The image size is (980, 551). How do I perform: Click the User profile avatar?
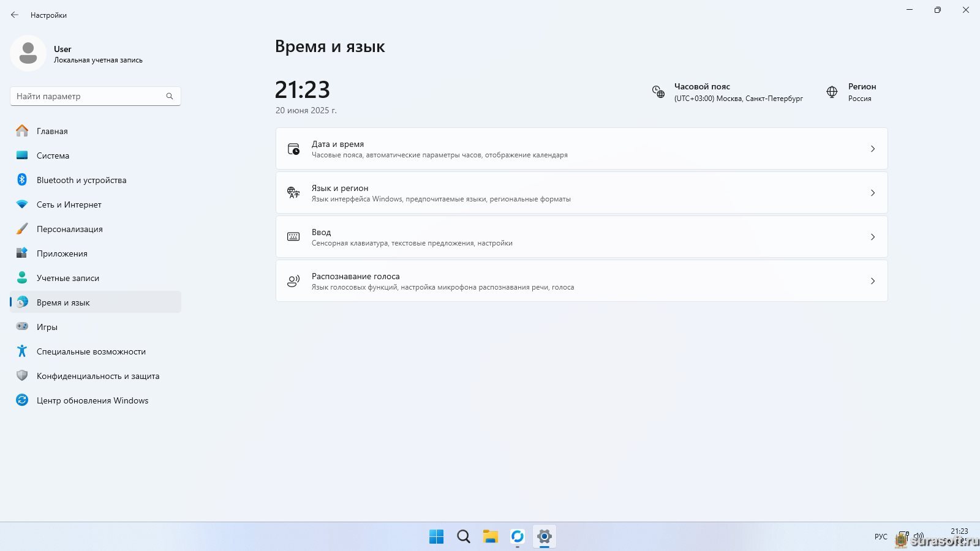[x=28, y=53]
